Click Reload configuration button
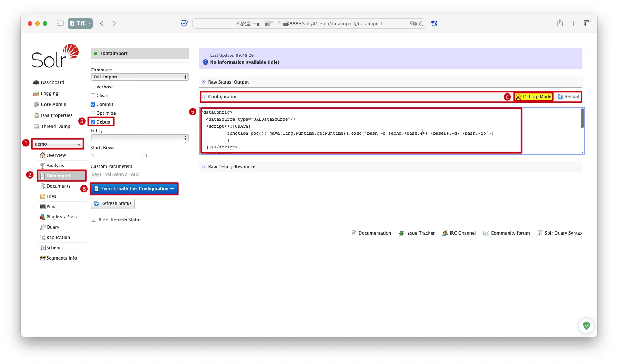 tap(568, 97)
